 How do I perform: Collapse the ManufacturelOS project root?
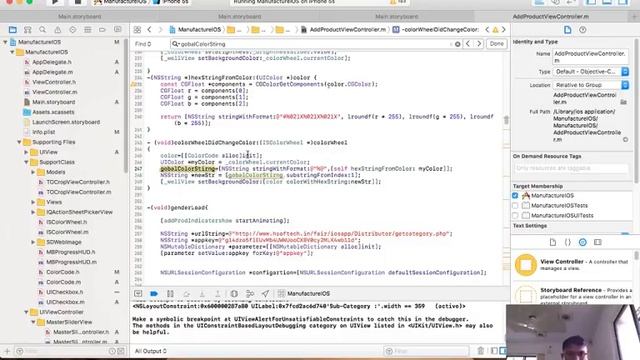(x=5, y=42)
